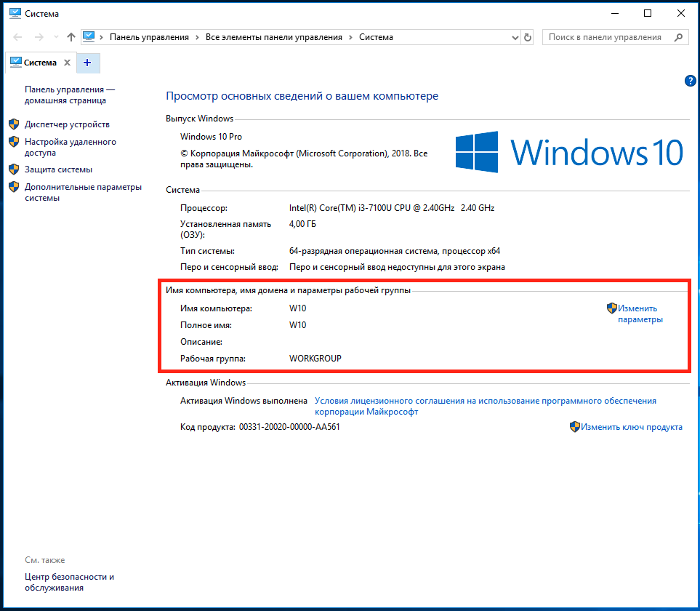Click shield icon beside Настройка удаленного доступа
Screen dimensions: 700x611
tap(15, 142)
